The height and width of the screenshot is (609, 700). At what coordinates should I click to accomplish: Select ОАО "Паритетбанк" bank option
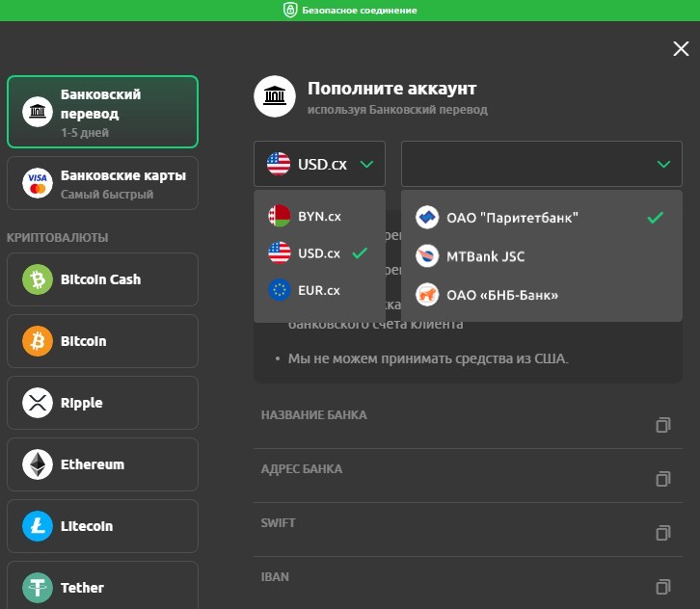click(542, 218)
